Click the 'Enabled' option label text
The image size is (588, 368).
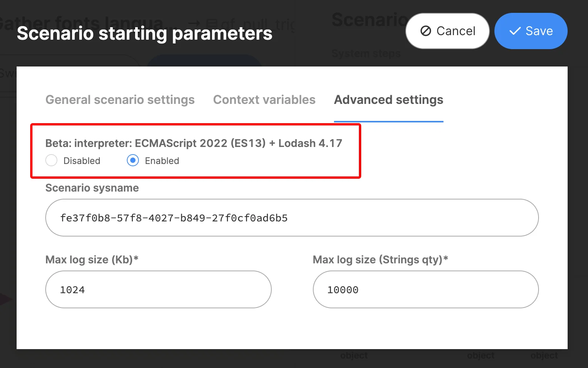point(162,161)
